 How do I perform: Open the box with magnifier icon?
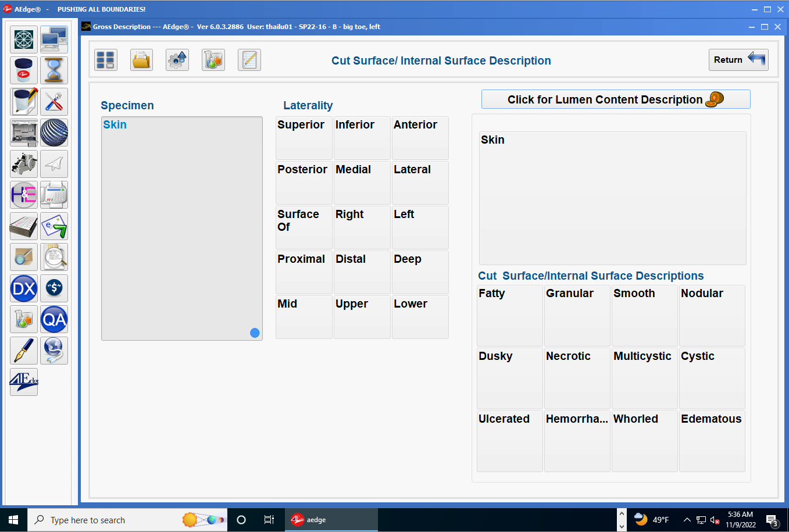(24, 257)
